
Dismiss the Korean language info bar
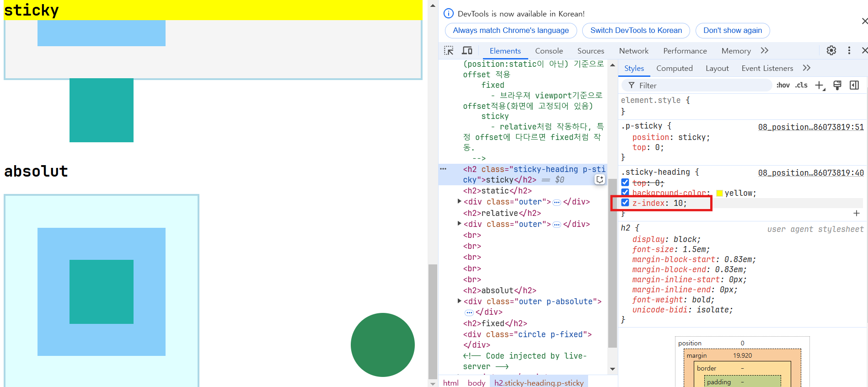pyautogui.click(x=864, y=21)
